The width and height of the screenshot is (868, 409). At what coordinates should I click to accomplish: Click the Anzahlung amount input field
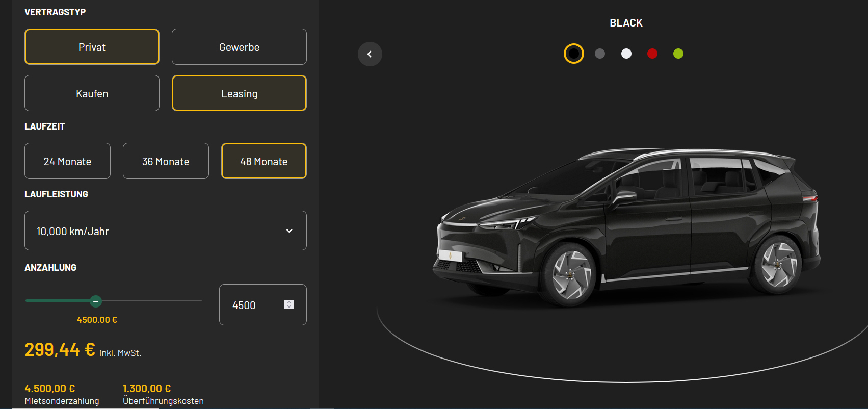click(x=252, y=305)
